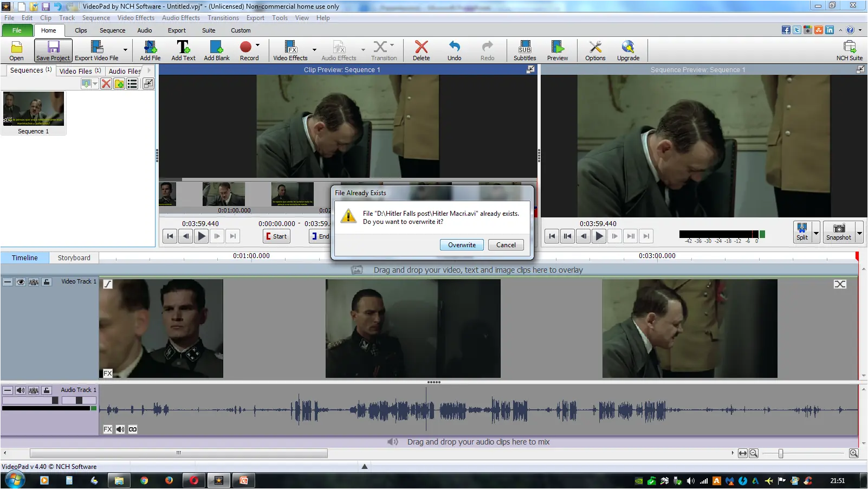Click the transition icon on the last video clip
Screen dimensions: 868x489
point(840,284)
